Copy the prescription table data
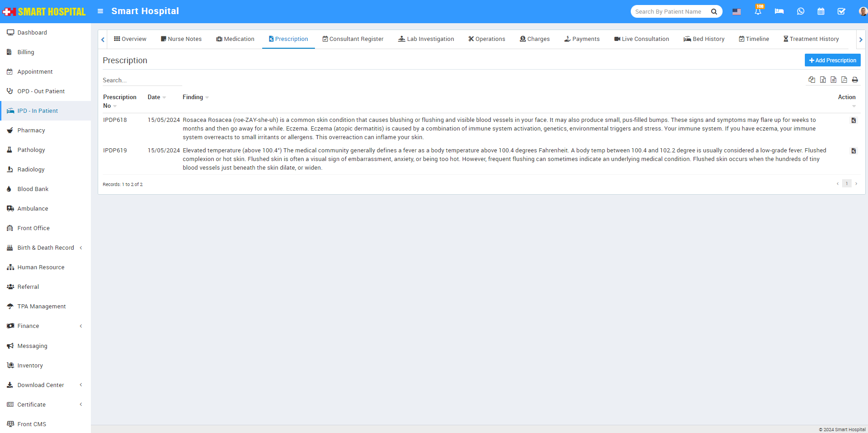Viewport: 868px width, 433px height. [812, 80]
